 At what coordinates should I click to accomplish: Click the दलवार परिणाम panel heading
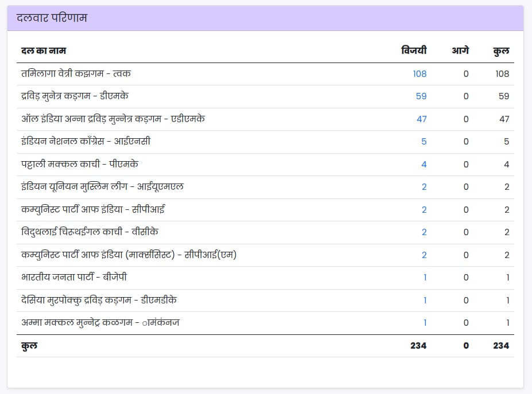pyautogui.click(x=52, y=18)
